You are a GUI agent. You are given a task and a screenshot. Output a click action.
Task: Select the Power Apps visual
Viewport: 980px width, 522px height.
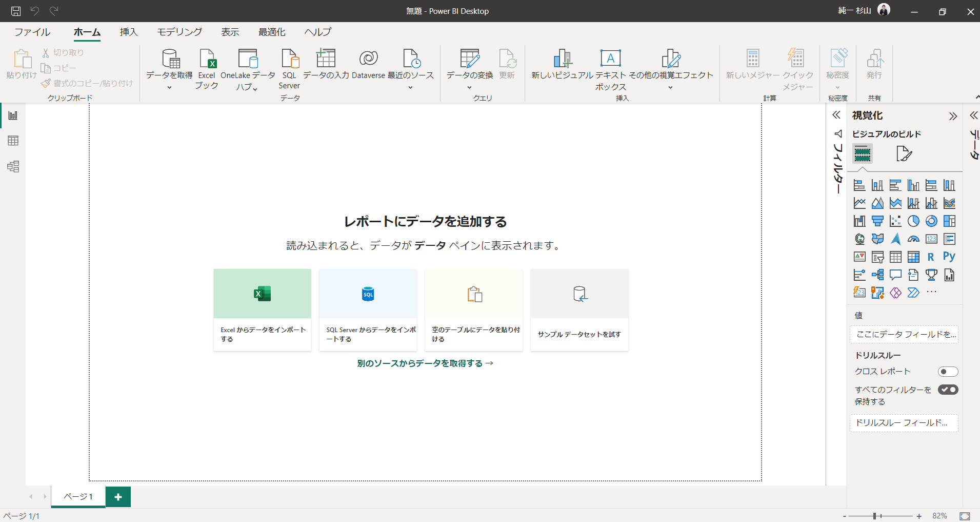[x=895, y=293]
